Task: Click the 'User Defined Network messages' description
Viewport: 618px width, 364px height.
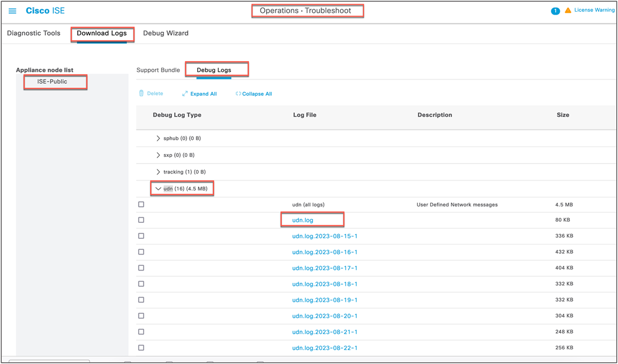Action: 457,205
